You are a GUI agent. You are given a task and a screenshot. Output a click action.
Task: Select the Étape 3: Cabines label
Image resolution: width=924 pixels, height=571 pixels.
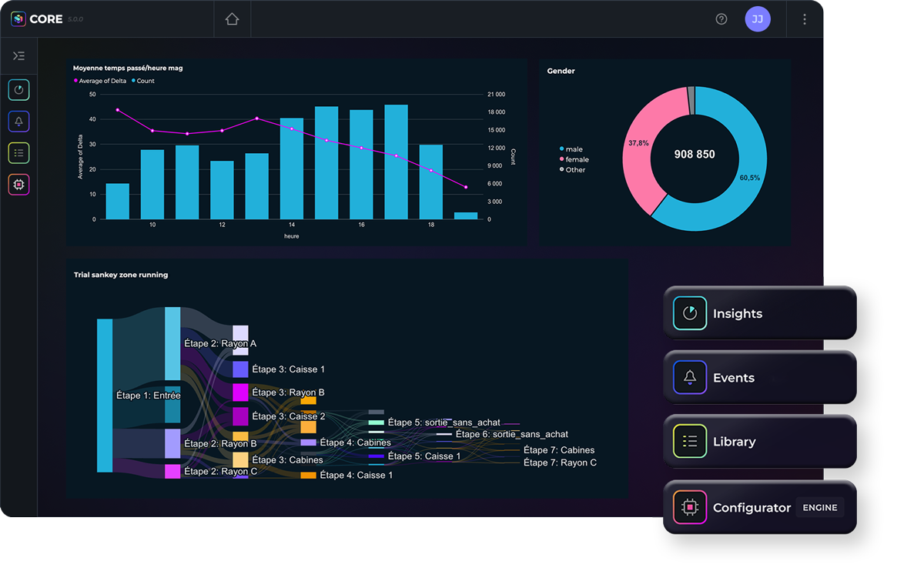(x=287, y=460)
